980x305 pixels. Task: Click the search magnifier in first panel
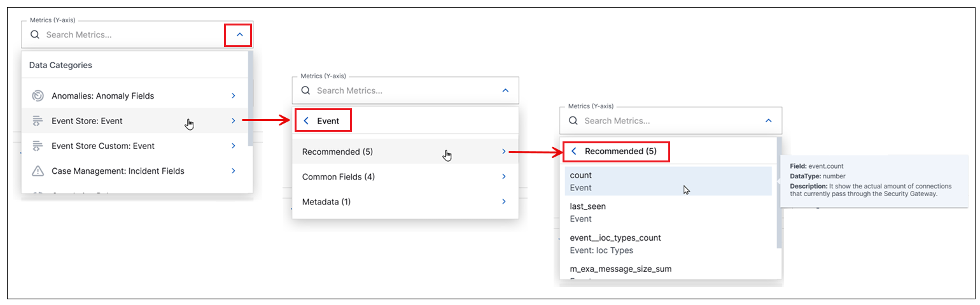point(35,35)
